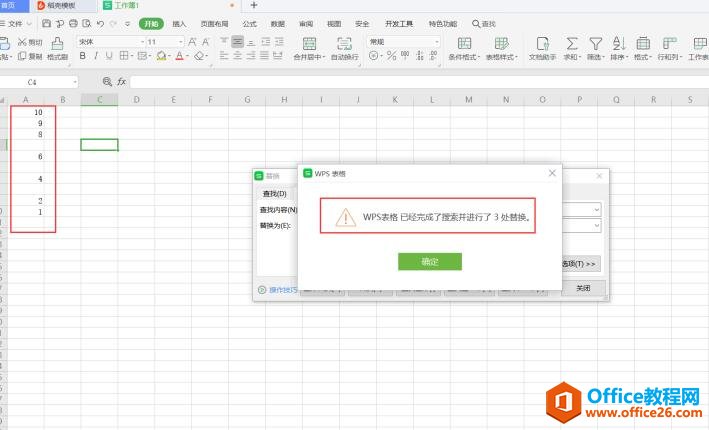709x430 pixels.
Task: Click the Percent style icon
Action: 392,56
